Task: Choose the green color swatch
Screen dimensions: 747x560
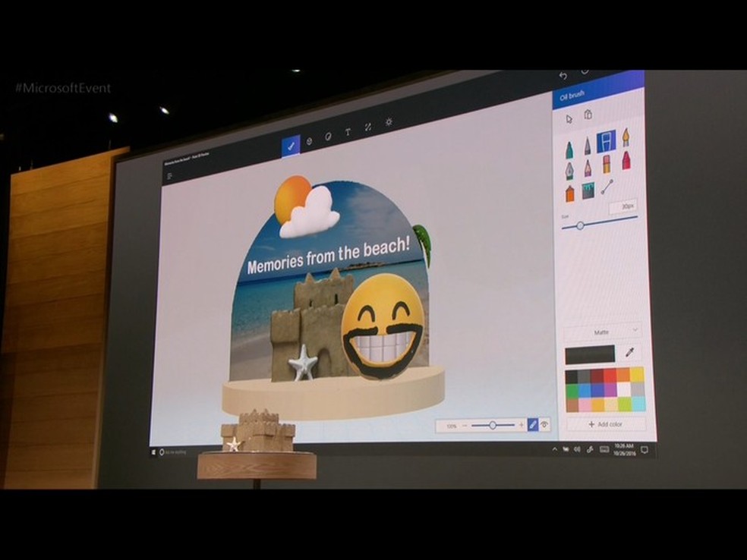Action: [x=571, y=392]
